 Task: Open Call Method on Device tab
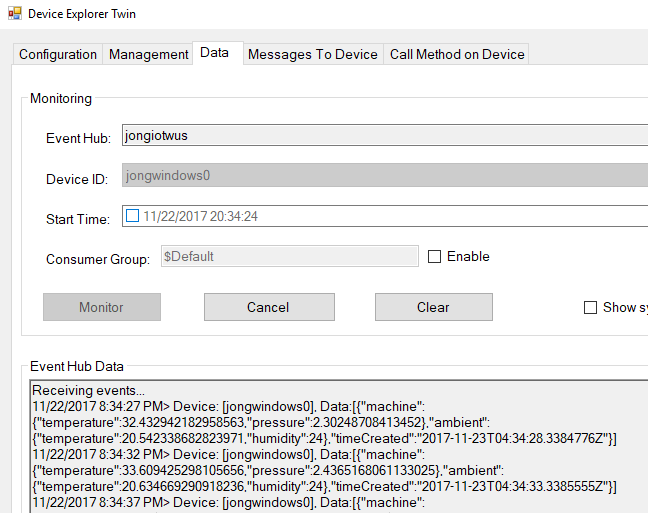[x=457, y=55]
